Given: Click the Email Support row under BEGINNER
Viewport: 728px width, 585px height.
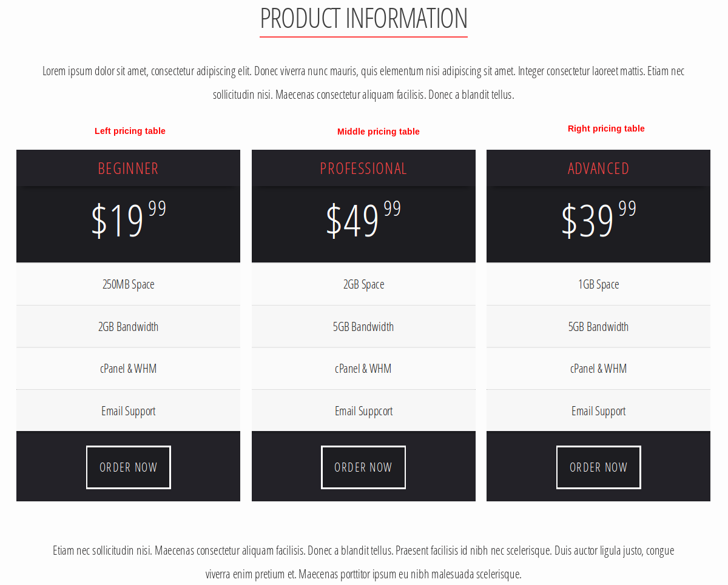Looking at the screenshot, I should tap(128, 410).
